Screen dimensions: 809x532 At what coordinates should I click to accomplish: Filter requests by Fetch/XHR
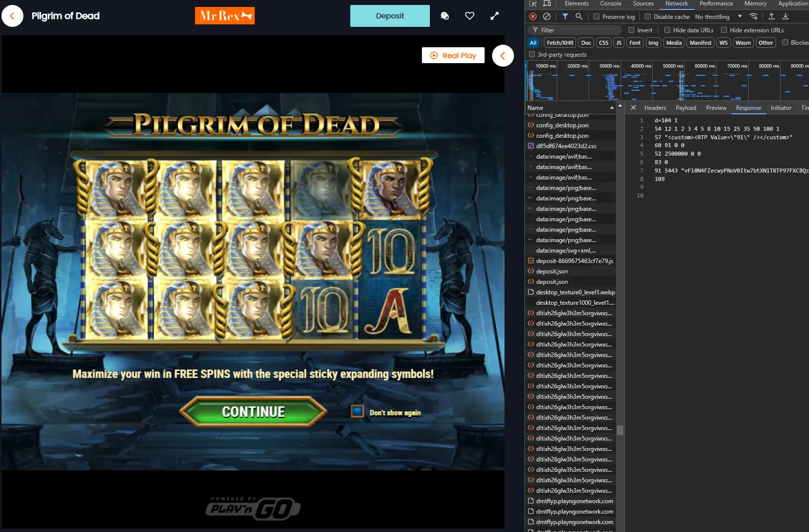560,43
